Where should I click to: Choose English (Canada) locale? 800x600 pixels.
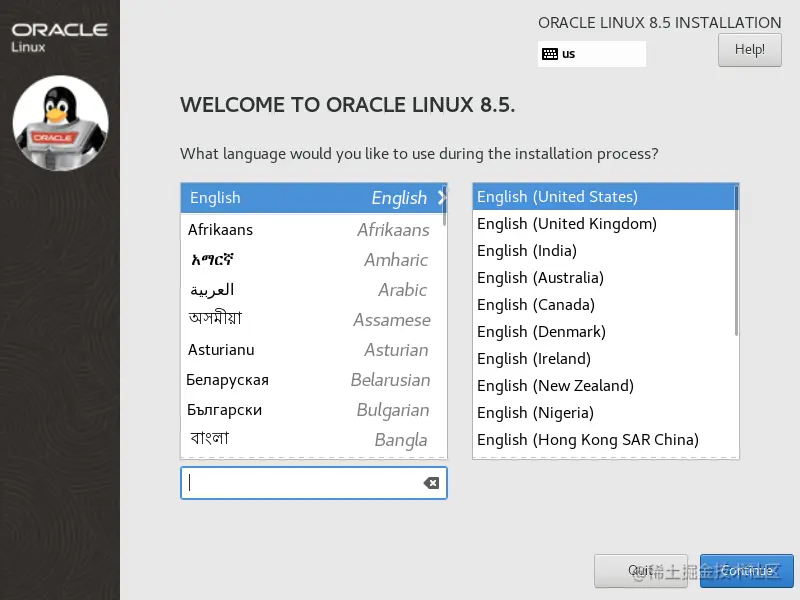coord(605,305)
